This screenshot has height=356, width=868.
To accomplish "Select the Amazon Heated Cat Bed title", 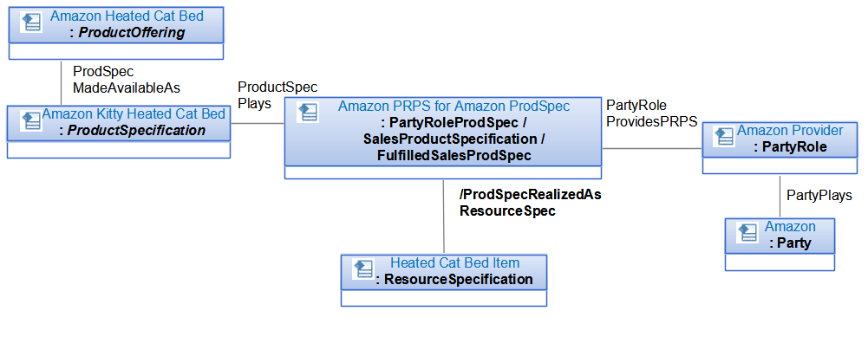I will point(127,16).
